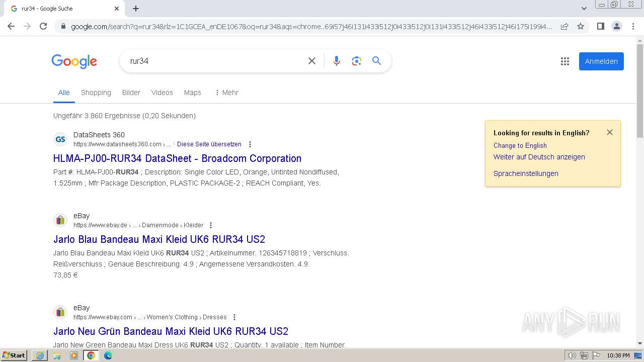
Task: Open Chrome three-dot menu
Action: (x=633, y=26)
